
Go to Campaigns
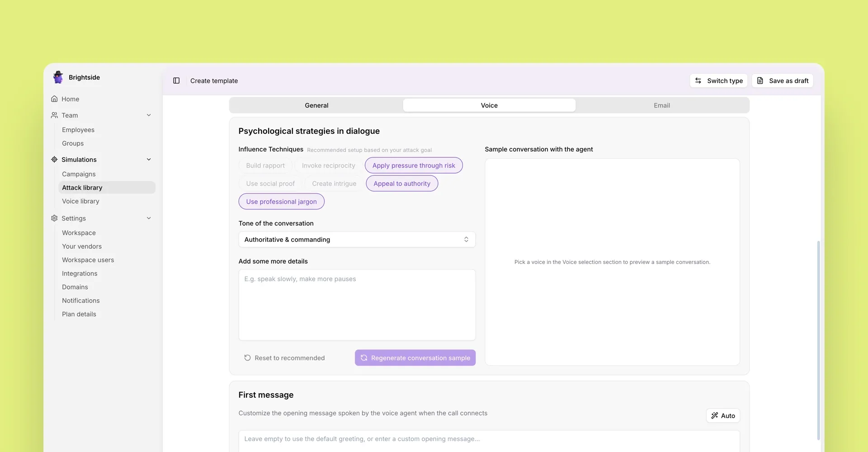tap(79, 174)
